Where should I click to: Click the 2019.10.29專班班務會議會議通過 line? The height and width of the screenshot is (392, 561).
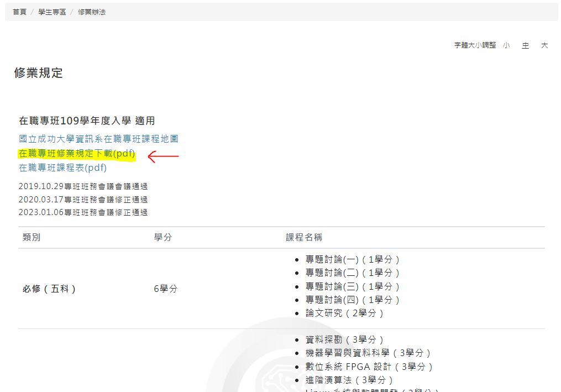pos(83,186)
